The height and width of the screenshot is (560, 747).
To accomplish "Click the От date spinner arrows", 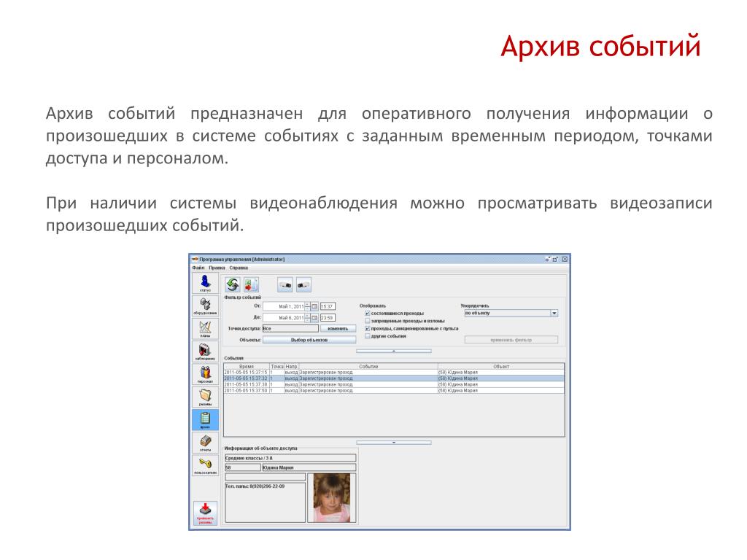I will click(x=307, y=306).
